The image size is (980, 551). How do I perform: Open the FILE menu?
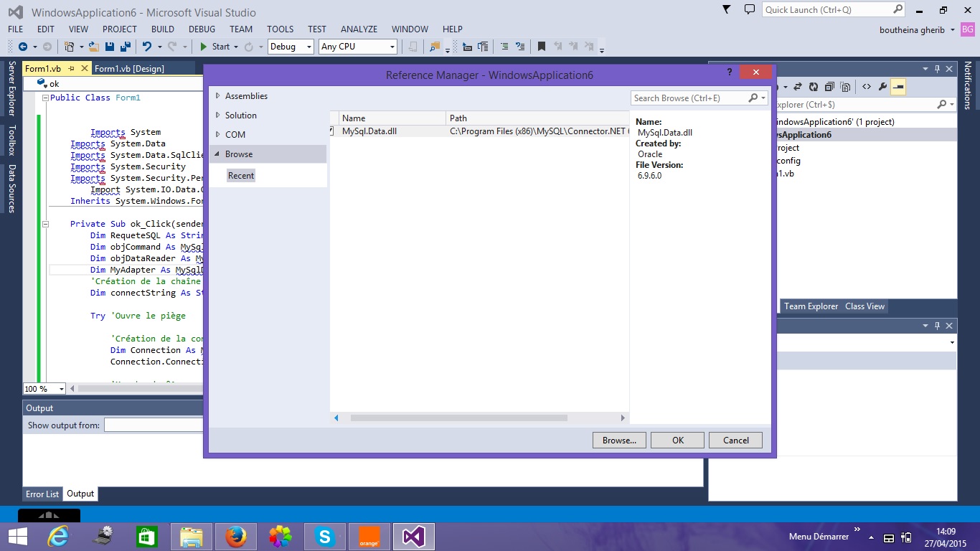[15, 29]
